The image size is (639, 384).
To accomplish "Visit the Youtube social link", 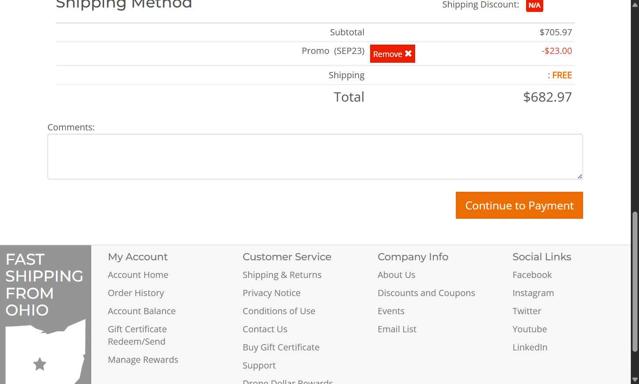I will (x=529, y=329).
